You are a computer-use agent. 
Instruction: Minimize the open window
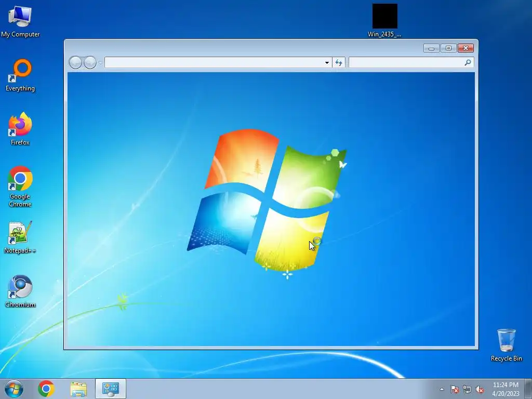[x=431, y=48]
